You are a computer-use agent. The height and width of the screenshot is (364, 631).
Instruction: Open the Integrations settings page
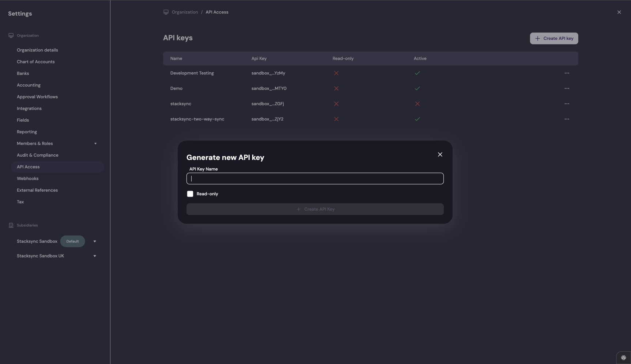tap(29, 108)
